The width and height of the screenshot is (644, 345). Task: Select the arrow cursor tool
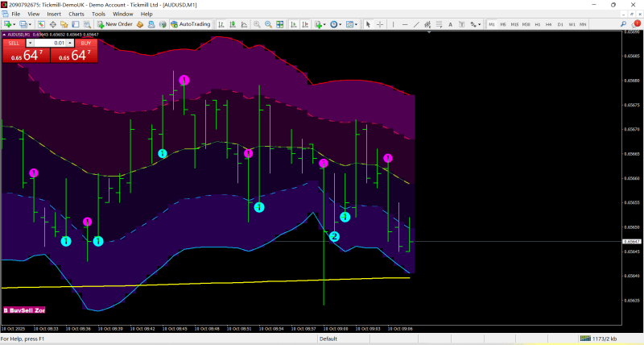pos(369,24)
